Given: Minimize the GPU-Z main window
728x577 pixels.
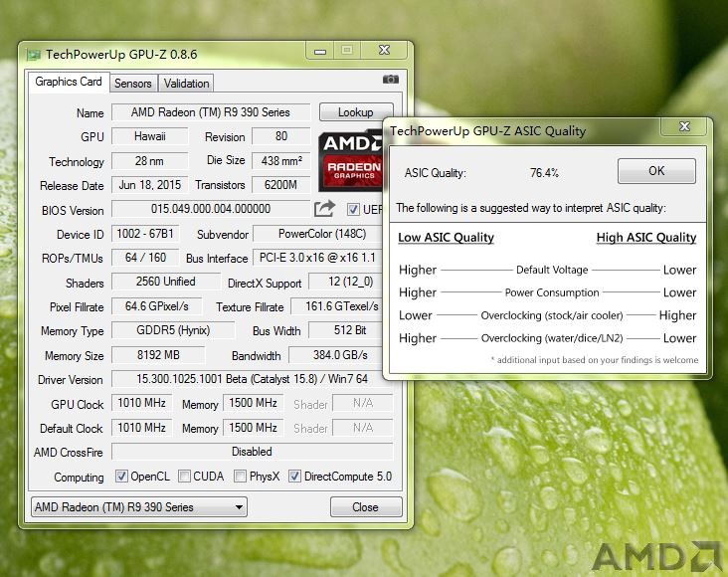Looking at the screenshot, I should pos(320,50).
